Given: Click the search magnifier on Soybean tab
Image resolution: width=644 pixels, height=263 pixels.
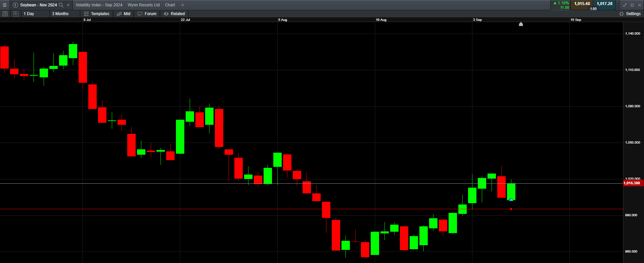Looking at the screenshot, I should pyautogui.click(x=61, y=5).
